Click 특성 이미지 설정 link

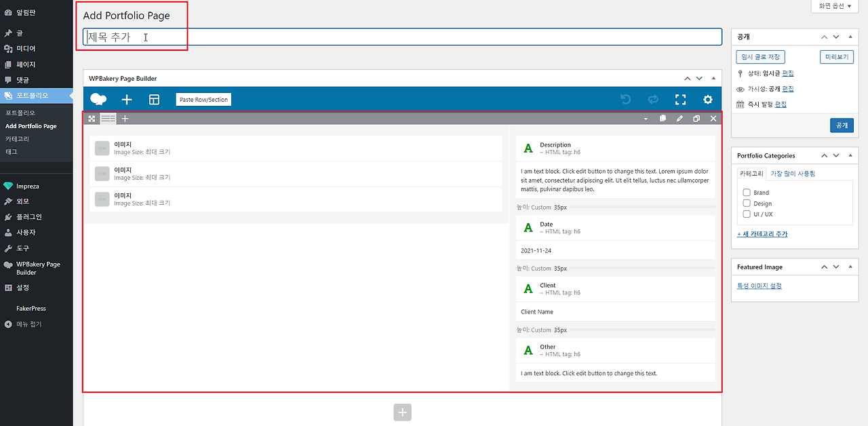pyautogui.click(x=759, y=286)
